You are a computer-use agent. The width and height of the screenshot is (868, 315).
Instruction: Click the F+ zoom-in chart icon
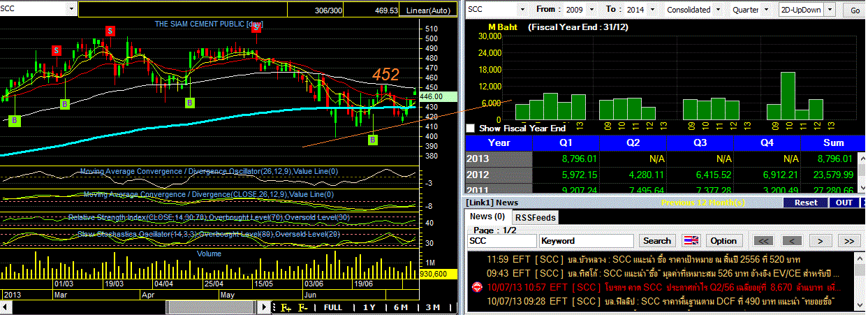285,307
